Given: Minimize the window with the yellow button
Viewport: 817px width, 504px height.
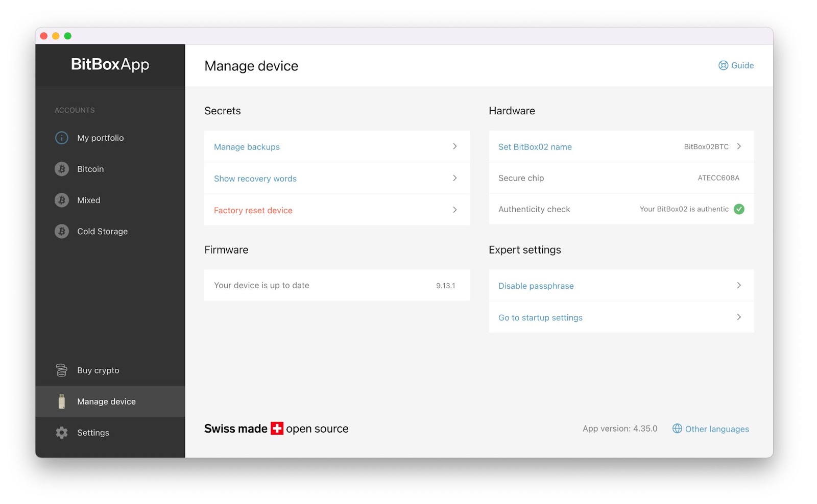Looking at the screenshot, I should pyautogui.click(x=56, y=36).
